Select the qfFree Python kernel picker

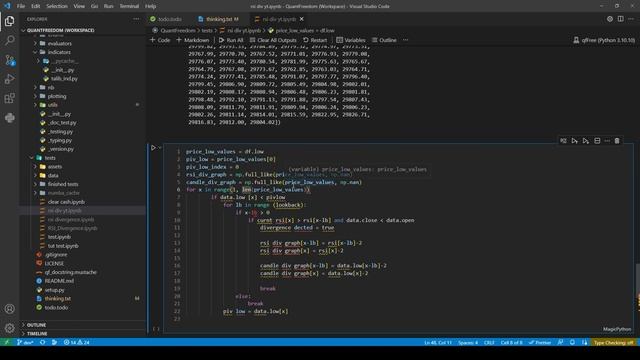[604, 40]
